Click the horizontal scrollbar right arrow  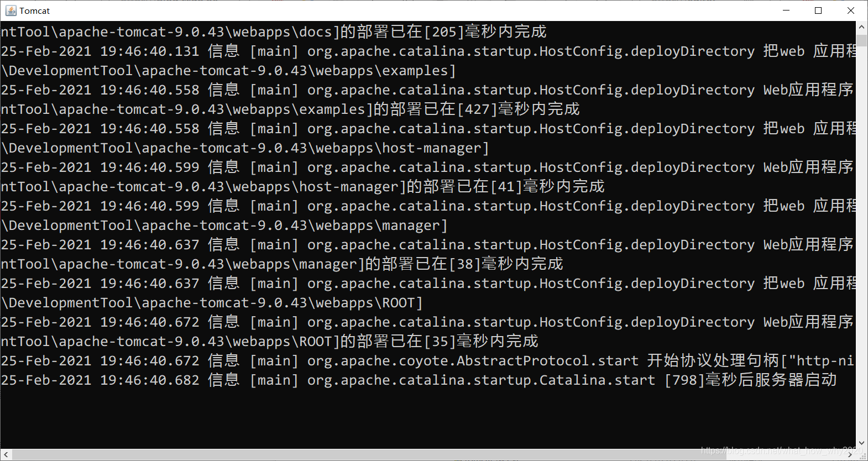point(850,454)
